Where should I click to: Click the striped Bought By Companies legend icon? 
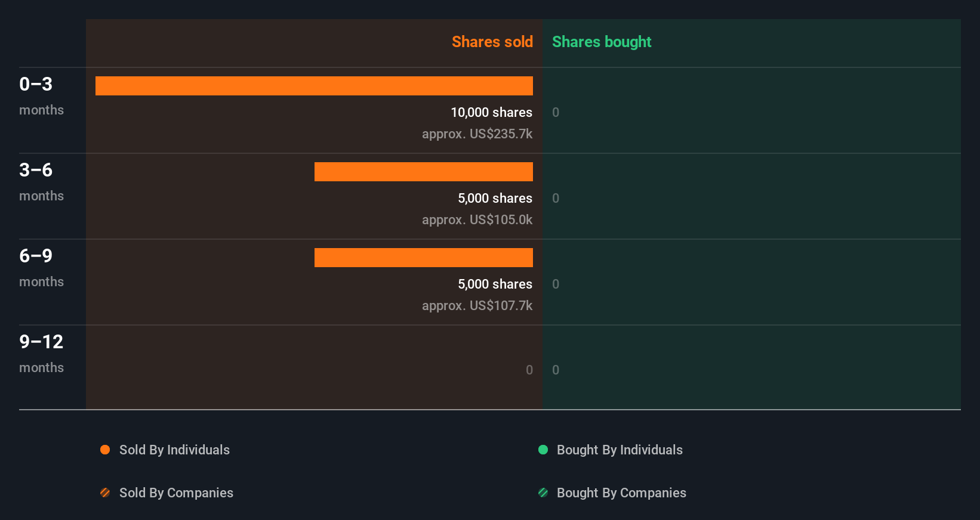click(x=543, y=493)
